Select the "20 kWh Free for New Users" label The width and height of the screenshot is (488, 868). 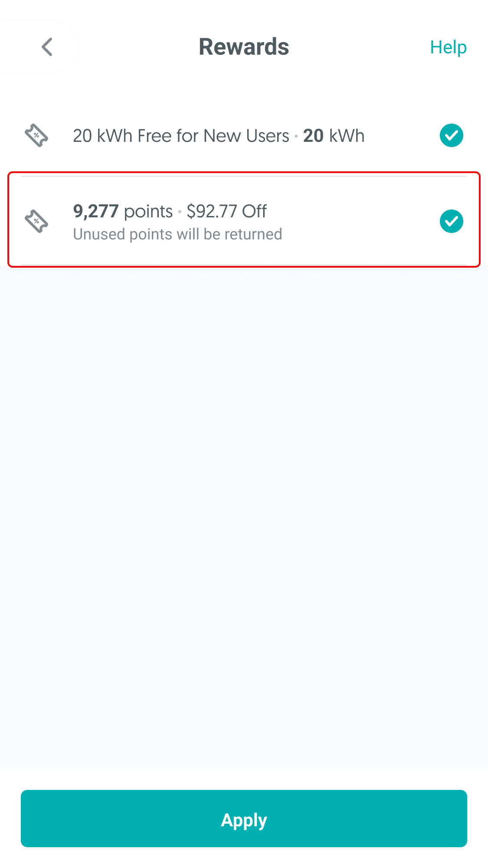pos(180,136)
